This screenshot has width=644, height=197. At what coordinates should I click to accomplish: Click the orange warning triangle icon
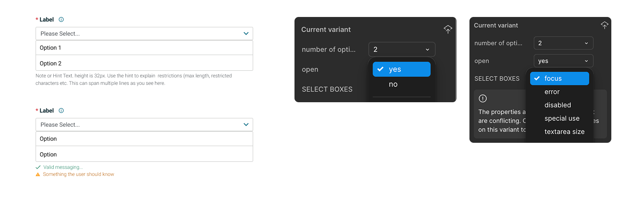(38, 175)
